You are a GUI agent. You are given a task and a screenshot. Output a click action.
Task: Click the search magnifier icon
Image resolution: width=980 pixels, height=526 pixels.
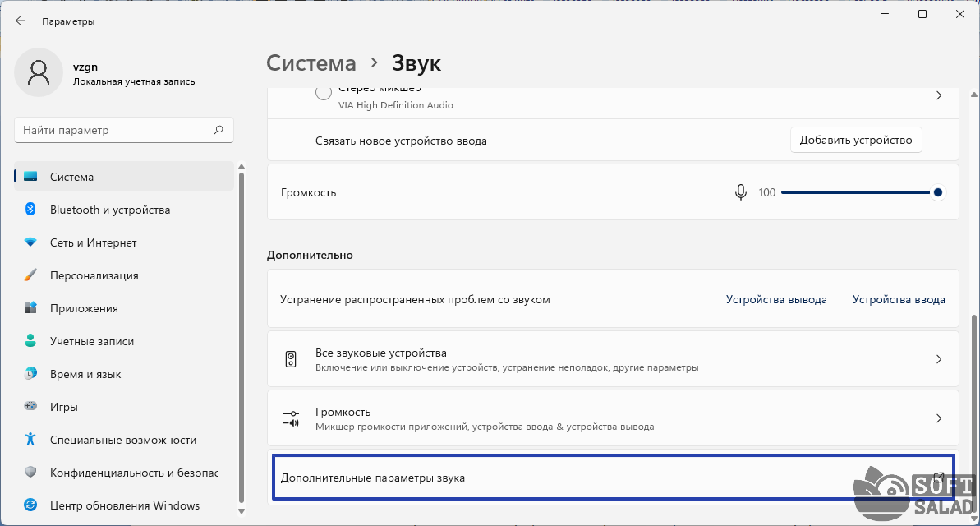point(219,130)
